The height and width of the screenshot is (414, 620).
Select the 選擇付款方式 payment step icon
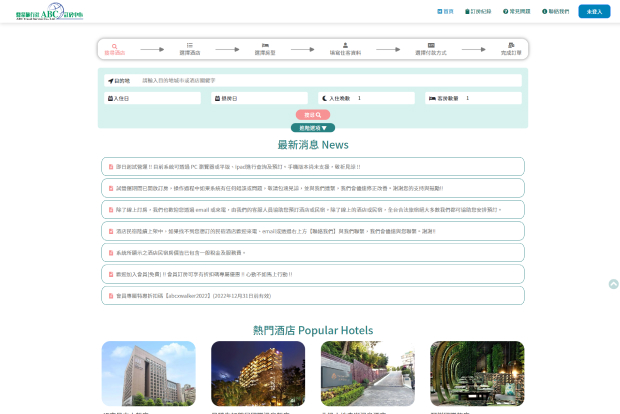coord(431,49)
